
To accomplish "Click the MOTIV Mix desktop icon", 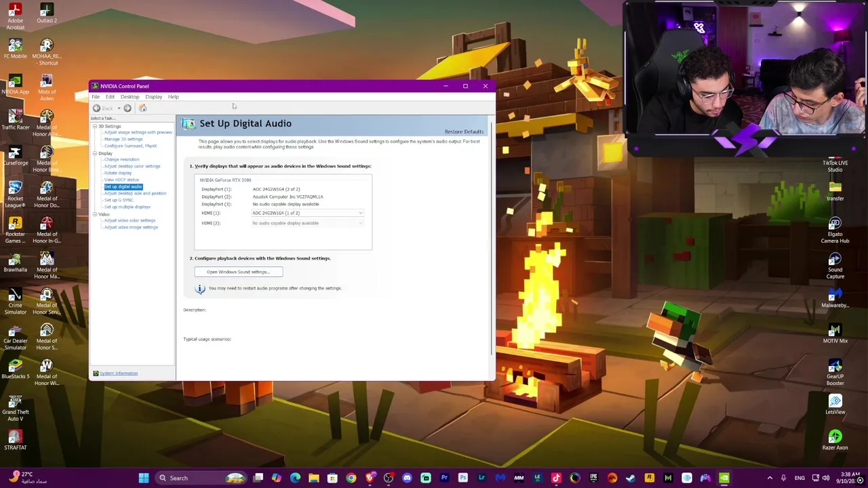I will click(x=835, y=333).
